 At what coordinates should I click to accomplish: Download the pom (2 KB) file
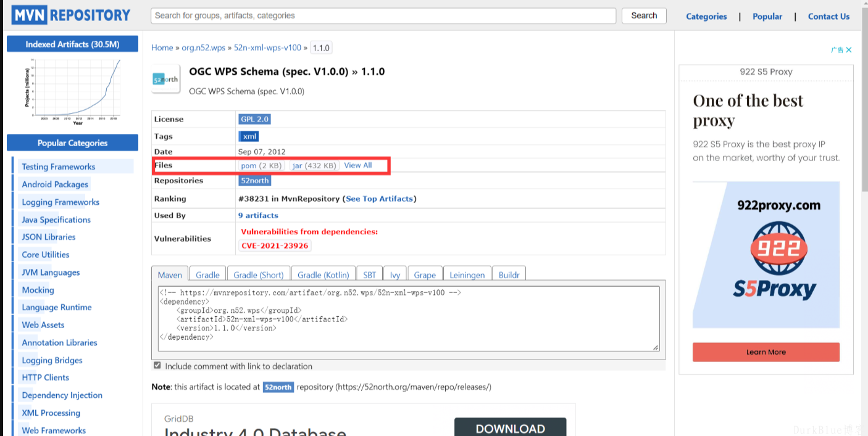click(x=261, y=165)
